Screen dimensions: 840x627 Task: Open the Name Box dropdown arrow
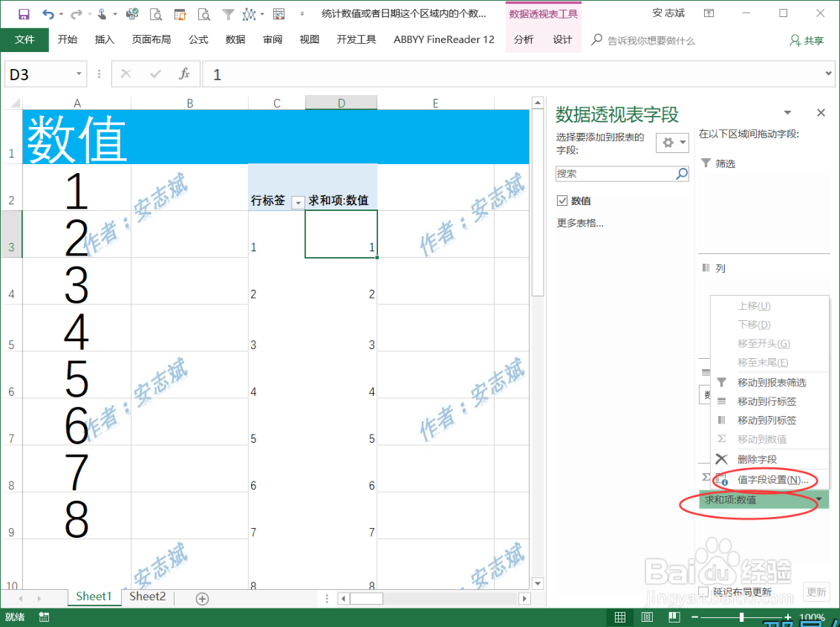pos(79,74)
